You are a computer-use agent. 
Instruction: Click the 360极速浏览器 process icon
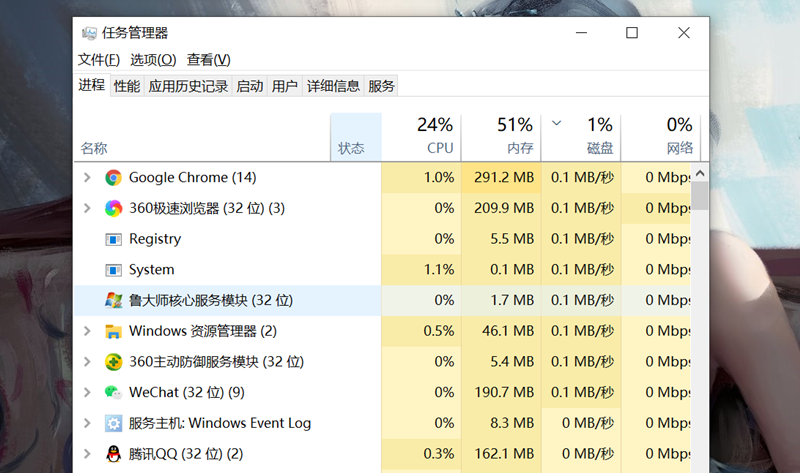113,208
